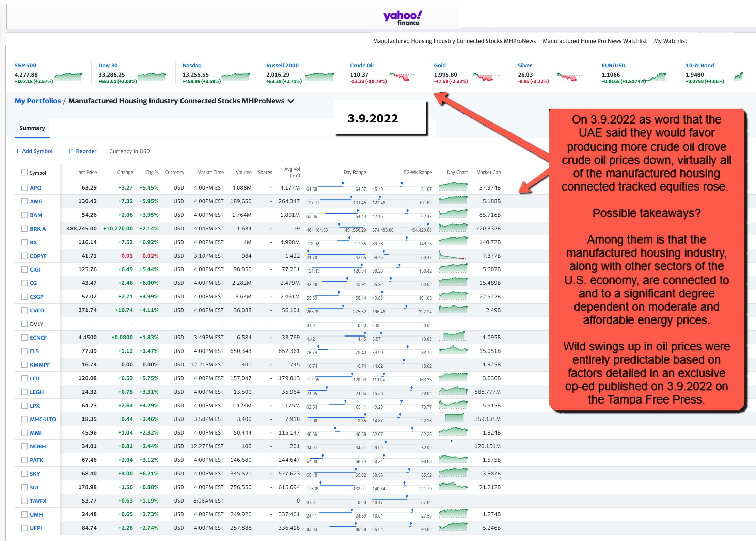Check the LEGH row checkbox
Viewport: 756px width, 541px height.
pos(24,392)
